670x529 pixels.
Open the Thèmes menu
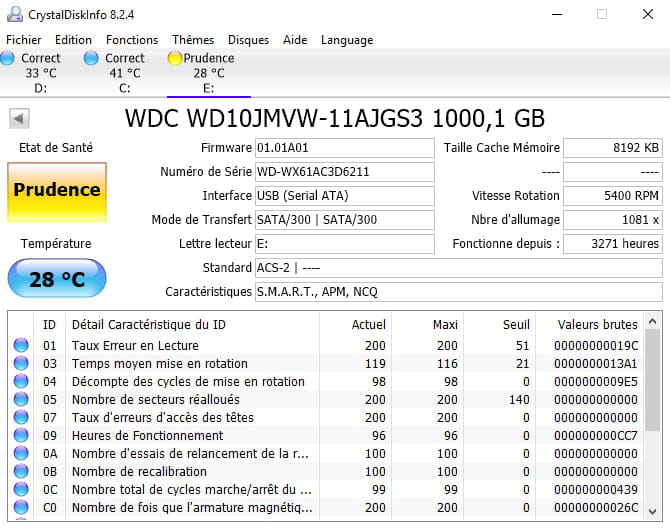[193, 40]
